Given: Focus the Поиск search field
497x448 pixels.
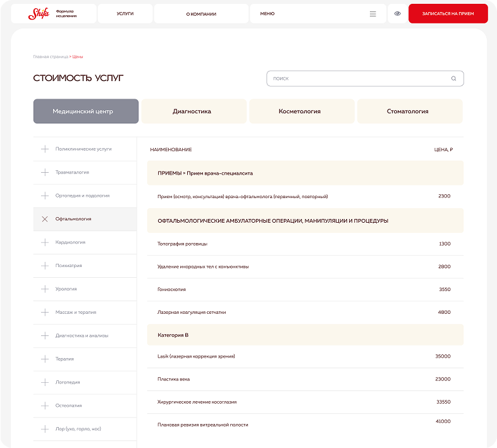Looking at the screenshot, I should point(357,78).
